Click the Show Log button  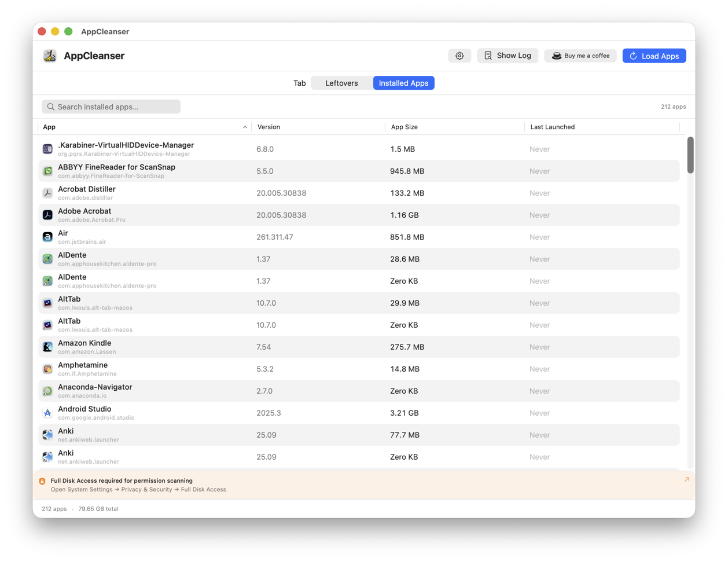(x=508, y=56)
